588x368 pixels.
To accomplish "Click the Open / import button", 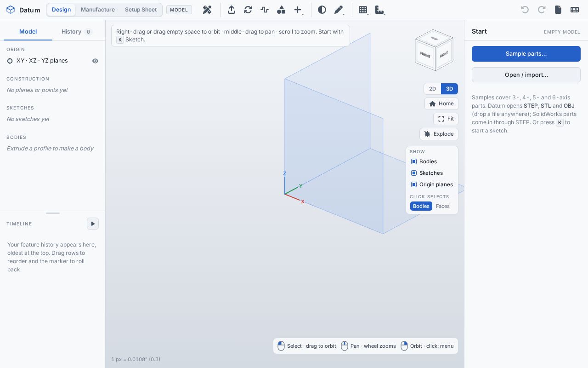I will pyautogui.click(x=526, y=75).
